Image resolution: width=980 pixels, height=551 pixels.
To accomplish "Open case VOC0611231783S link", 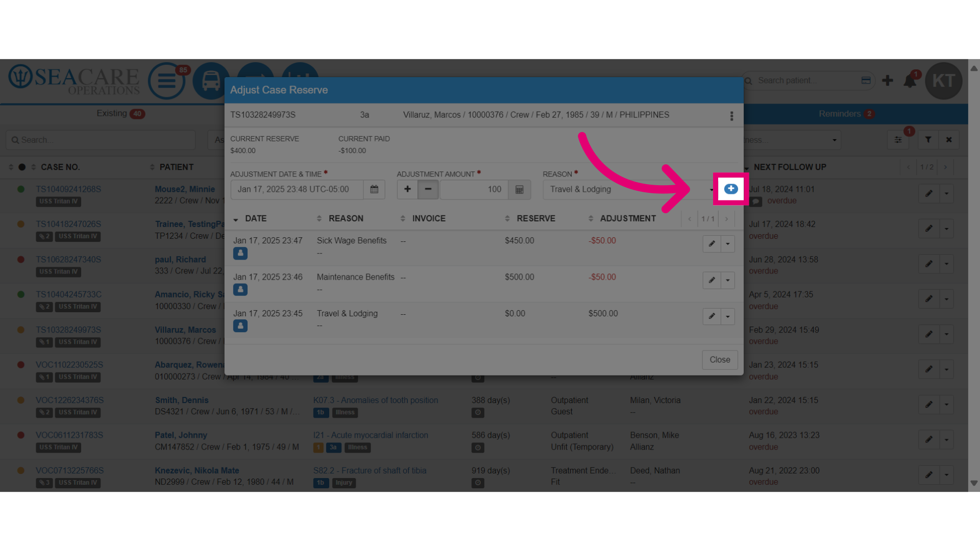I will pyautogui.click(x=69, y=435).
